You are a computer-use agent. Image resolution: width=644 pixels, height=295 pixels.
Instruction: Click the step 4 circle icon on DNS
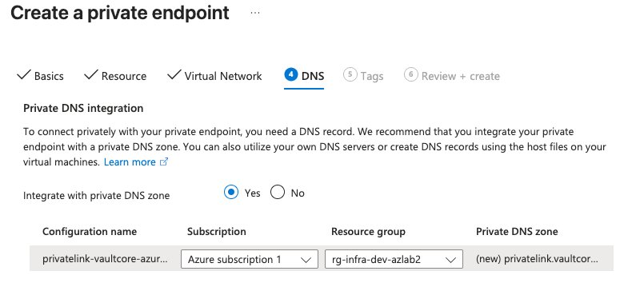click(290, 74)
